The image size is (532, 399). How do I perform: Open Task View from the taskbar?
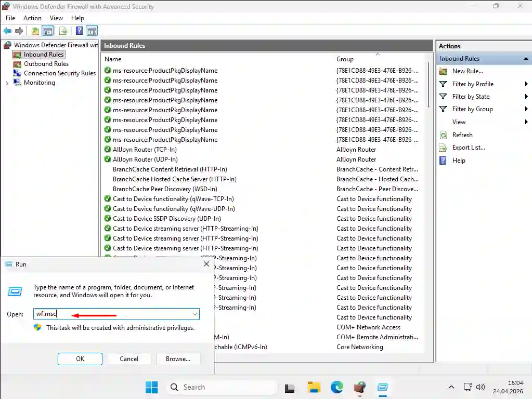pyautogui.click(x=290, y=388)
